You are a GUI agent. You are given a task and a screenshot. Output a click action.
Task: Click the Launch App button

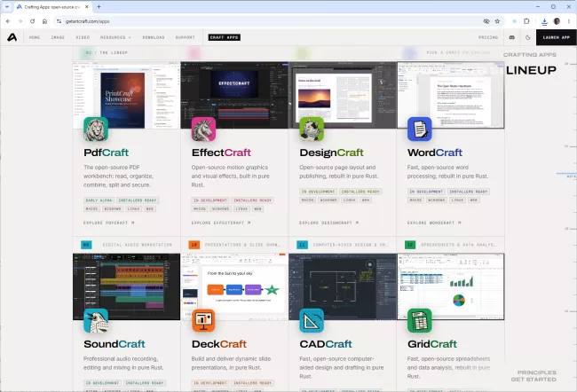click(556, 37)
